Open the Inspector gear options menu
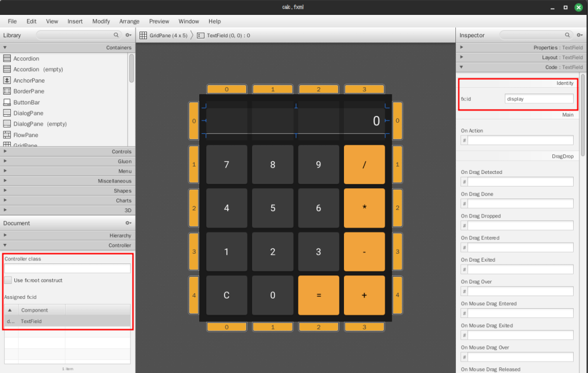This screenshot has height=373, width=588. [580, 35]
